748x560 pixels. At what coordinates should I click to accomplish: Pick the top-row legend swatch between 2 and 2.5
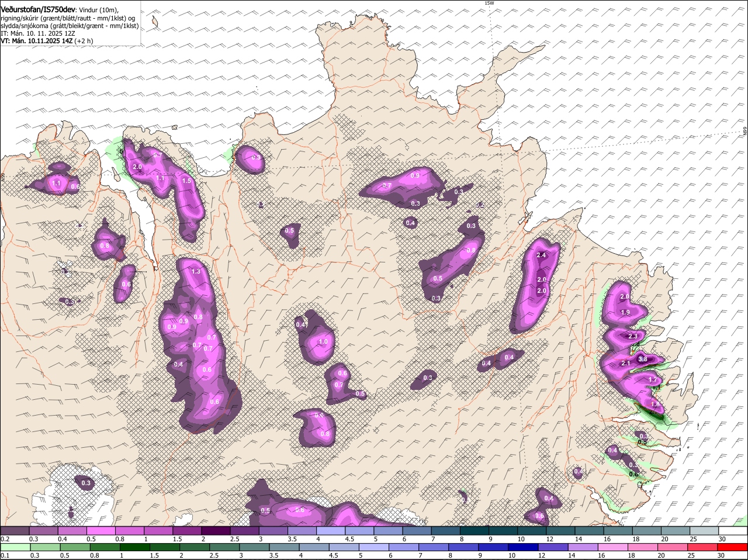216,530
